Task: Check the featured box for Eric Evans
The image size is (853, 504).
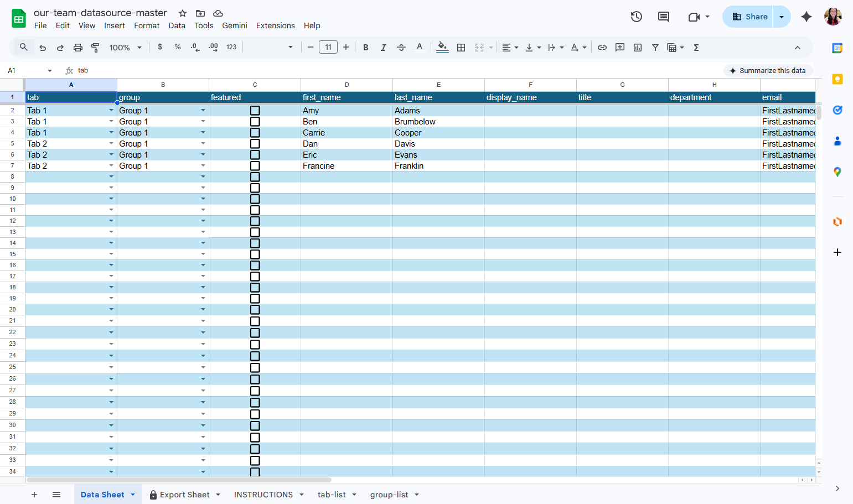Action: coord(255,155)
